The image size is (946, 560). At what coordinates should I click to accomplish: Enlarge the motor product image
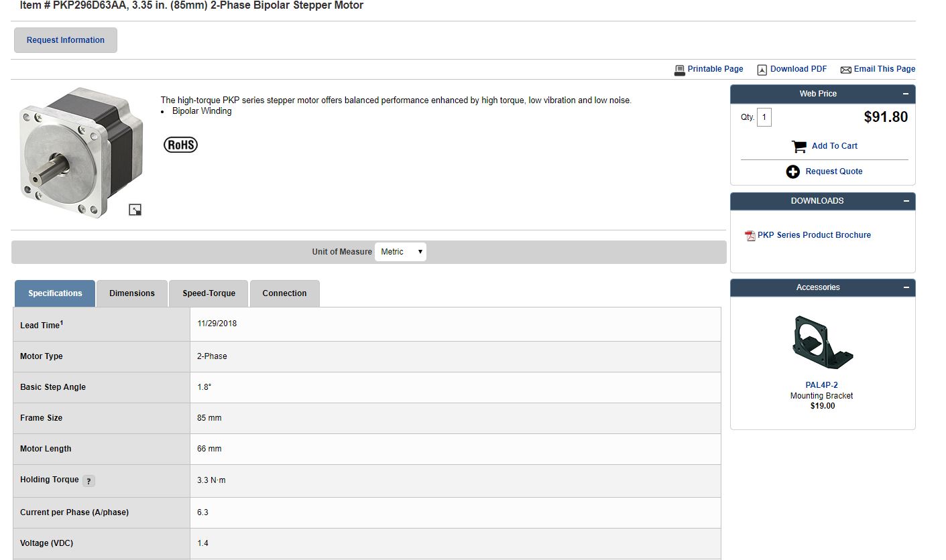[135, 210]
